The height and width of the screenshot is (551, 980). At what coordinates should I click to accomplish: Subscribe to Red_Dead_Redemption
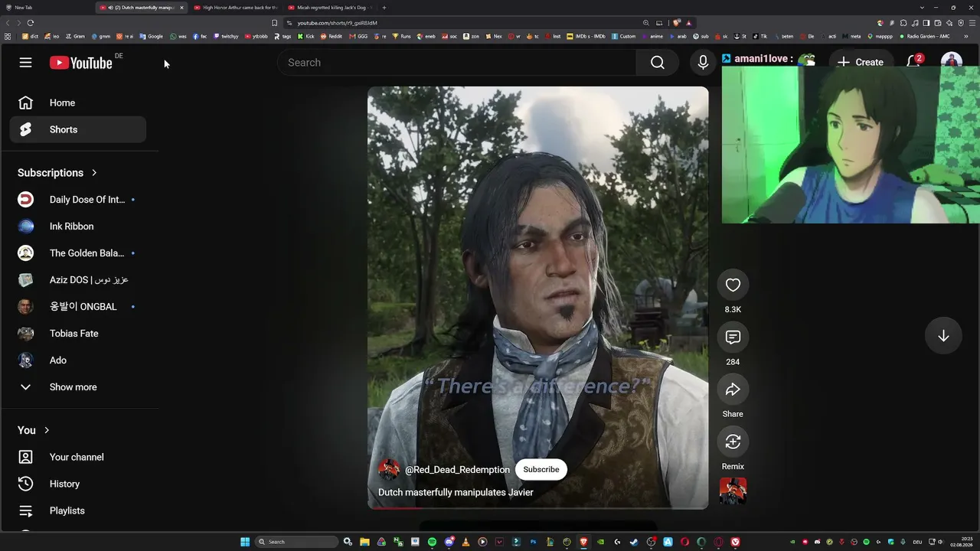click(541, 469)
